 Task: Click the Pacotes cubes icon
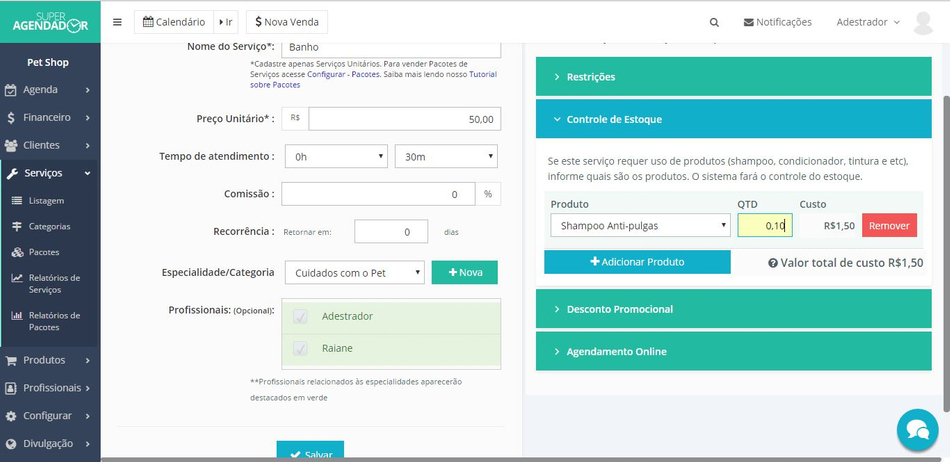pos(17,252)
